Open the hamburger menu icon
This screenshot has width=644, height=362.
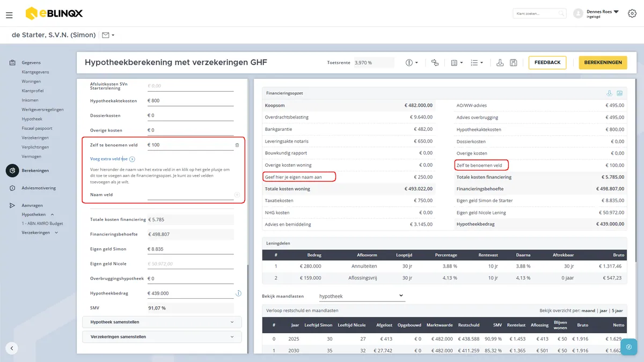[x=9, y=15]
